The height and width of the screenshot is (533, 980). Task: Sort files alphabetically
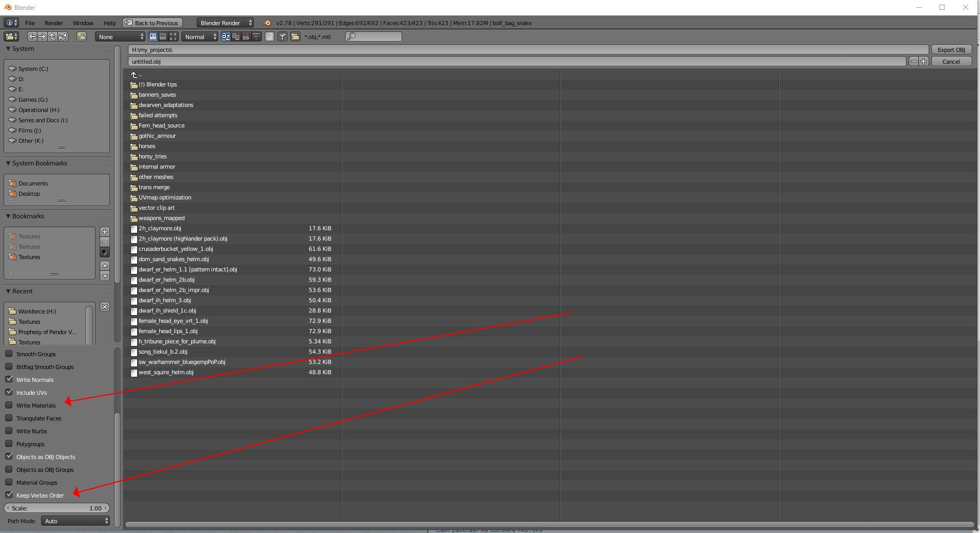[x=226, y=36]
